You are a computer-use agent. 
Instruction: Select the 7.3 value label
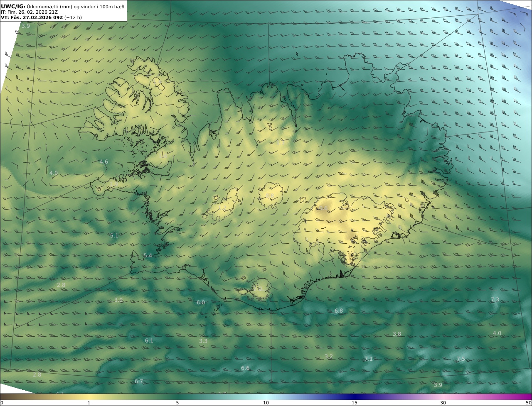coord(495,300)
